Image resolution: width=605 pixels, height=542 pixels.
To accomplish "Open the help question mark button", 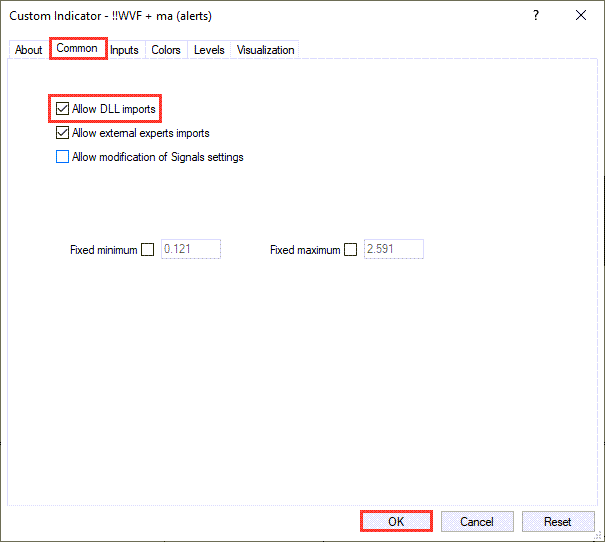I will (x=536, y=15).
